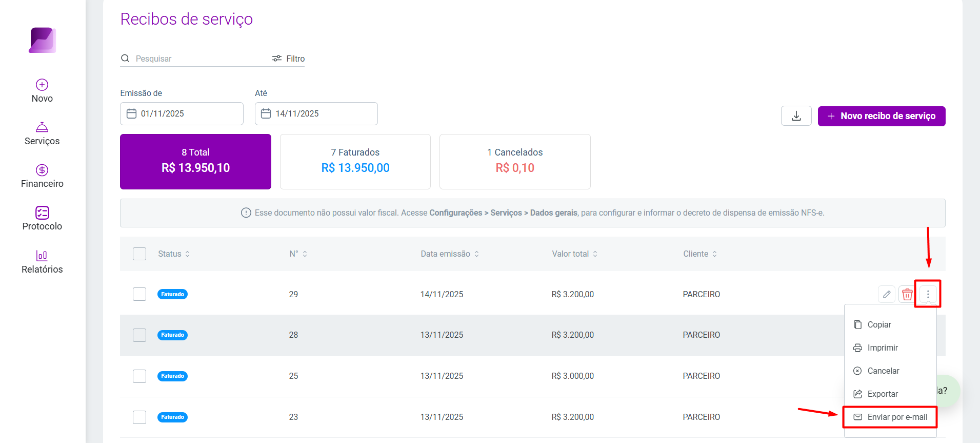Check the checkbox for receipt 28
Viewport: 980px width, 443px height.
tap(139, 335)
